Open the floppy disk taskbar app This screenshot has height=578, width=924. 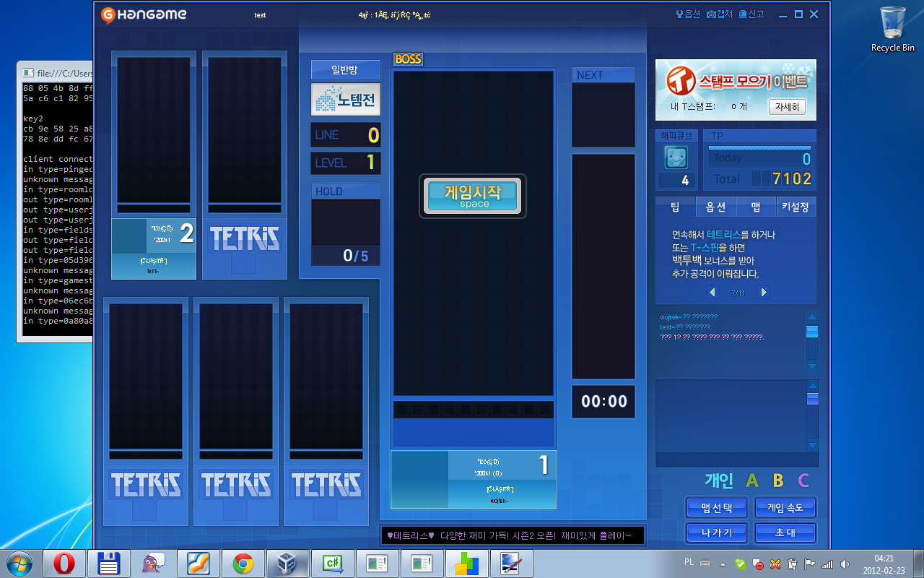(109, 564)
